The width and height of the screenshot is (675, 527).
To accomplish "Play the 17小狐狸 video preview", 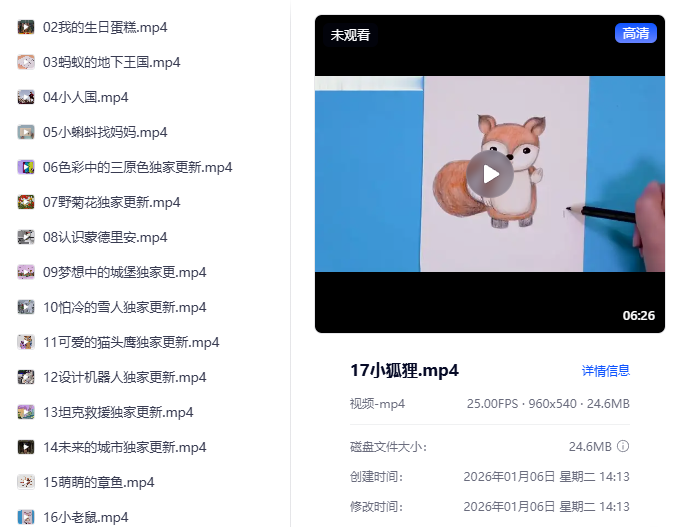I will click(x=490, y=174).
